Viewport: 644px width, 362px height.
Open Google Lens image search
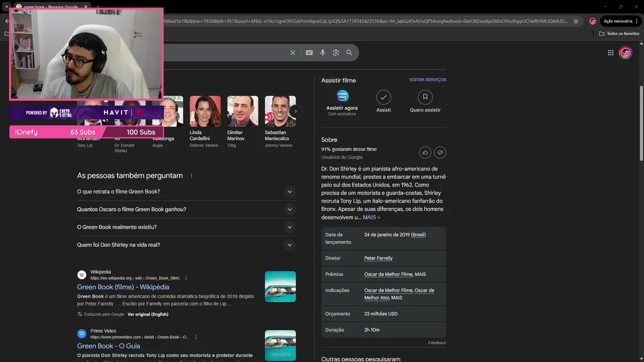point(336,53)
